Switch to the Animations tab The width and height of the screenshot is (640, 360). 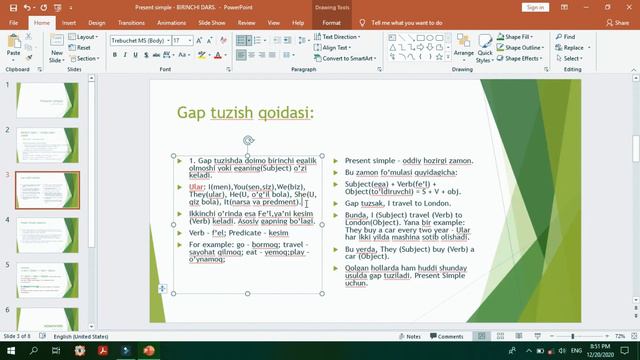click(171, 23)
